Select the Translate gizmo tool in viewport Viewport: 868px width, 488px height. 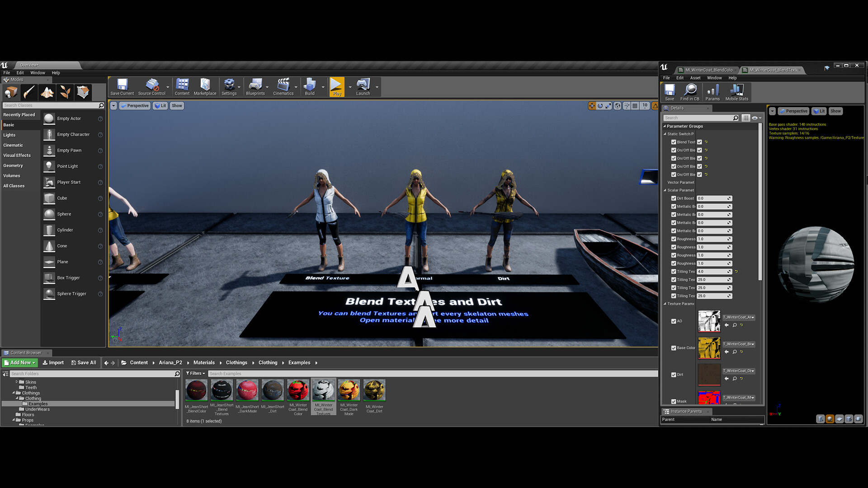pyautogui.click(x=592, y=106)
